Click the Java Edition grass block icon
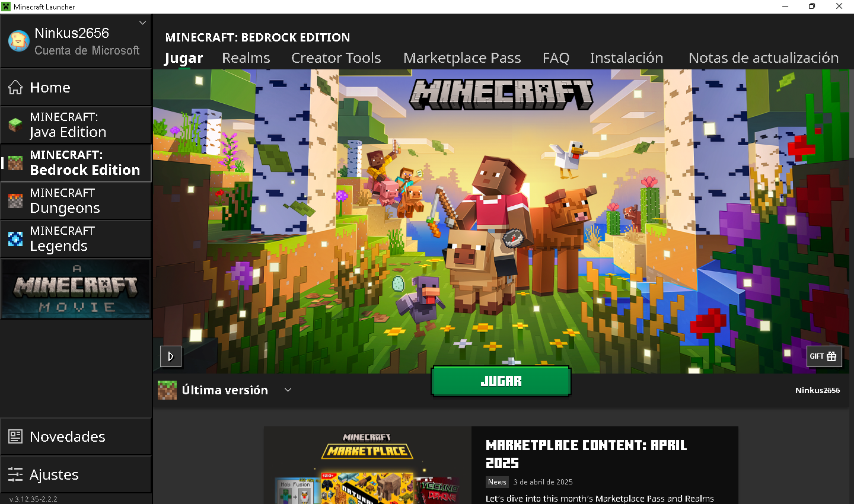Screen dimensions: 854x504 click(15, 125)
